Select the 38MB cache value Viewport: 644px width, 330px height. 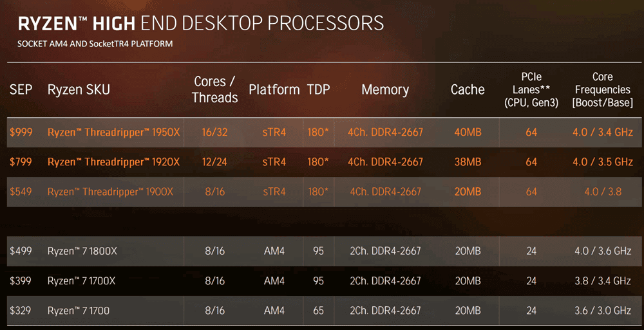(x=468, y=162)
